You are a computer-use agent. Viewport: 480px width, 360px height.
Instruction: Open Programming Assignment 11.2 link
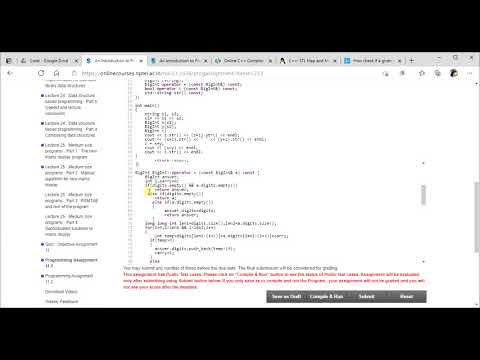click(68, 279)
